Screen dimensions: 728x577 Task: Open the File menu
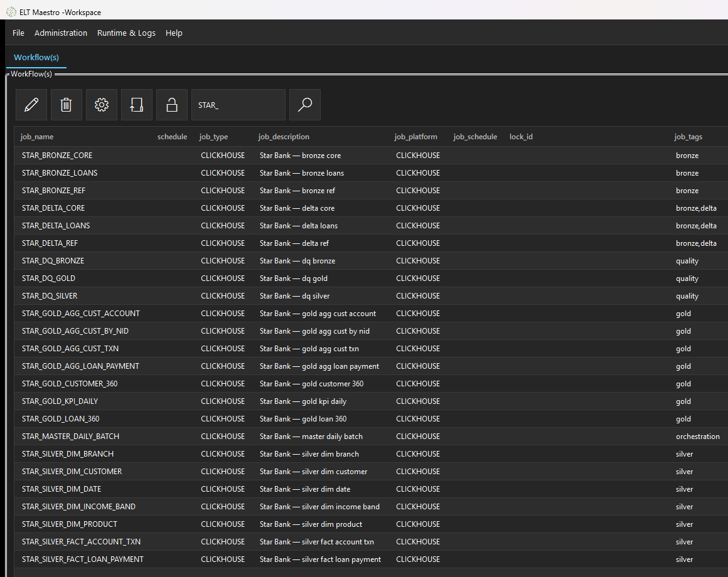tap(18, 33)
